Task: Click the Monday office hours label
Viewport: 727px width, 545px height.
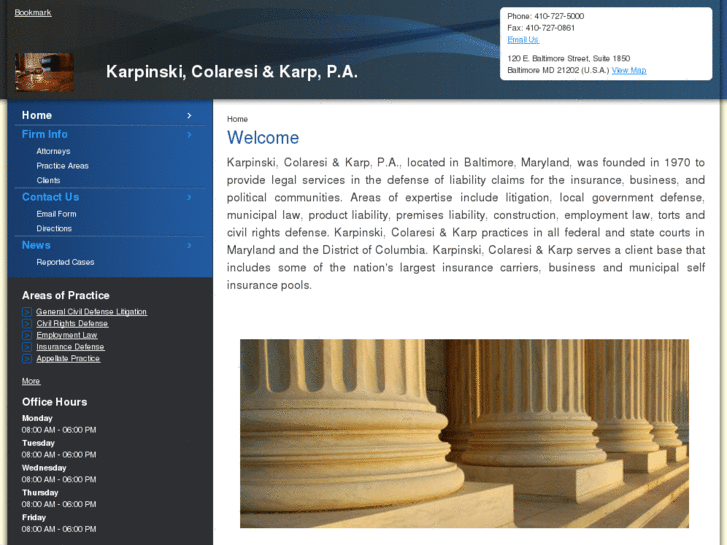Action: point(37,418)
